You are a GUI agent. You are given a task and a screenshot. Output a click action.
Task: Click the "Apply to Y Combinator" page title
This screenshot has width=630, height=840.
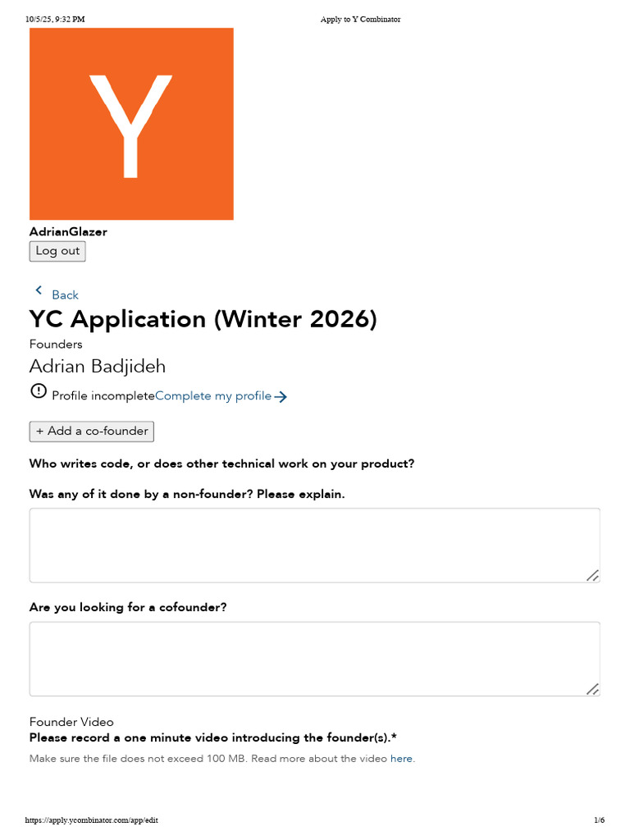360,19
